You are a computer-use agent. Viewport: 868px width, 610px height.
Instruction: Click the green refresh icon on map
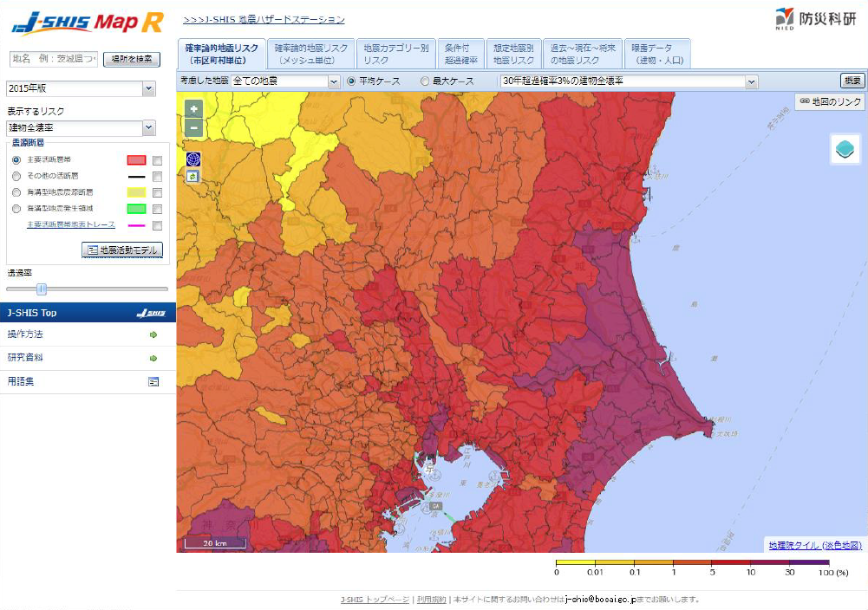pos(193,176)
